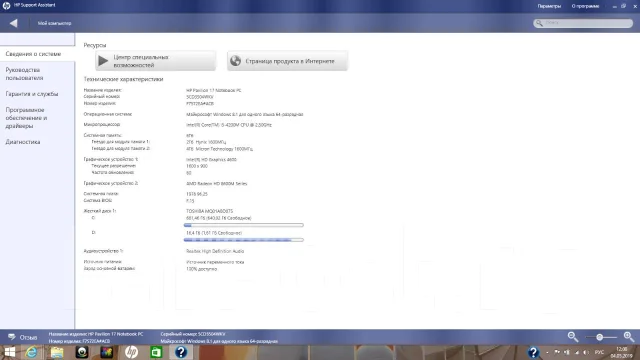Open the colorful tiles app on taskbar
This screenshot has height=360, width=640.
(107, 352)
